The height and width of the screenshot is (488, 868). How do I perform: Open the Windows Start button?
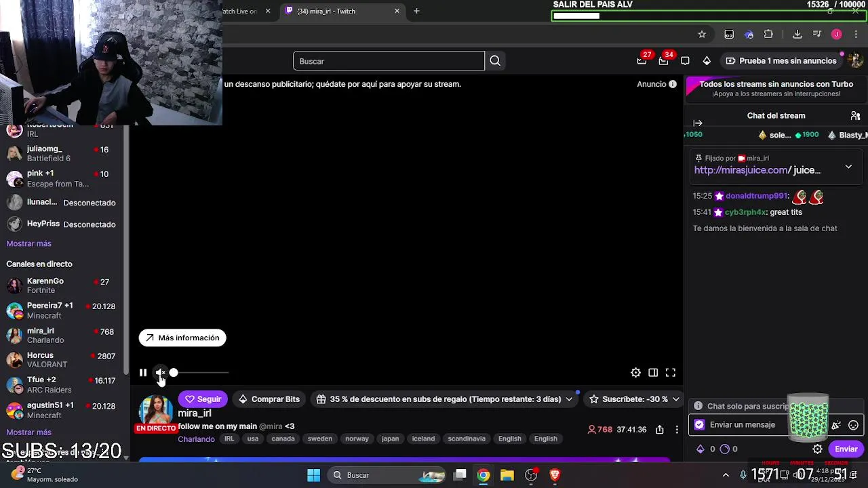click(313, 475)
